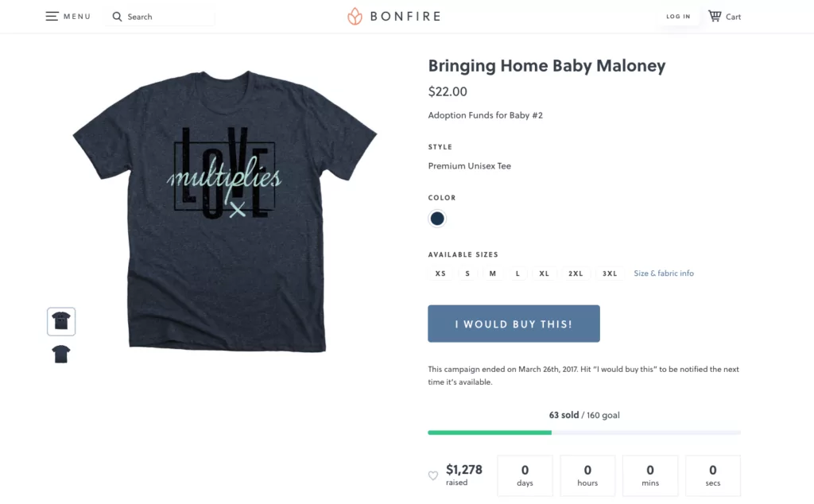Choose the navy color swatch
The image size is (814, 504).
click(437, 219)
